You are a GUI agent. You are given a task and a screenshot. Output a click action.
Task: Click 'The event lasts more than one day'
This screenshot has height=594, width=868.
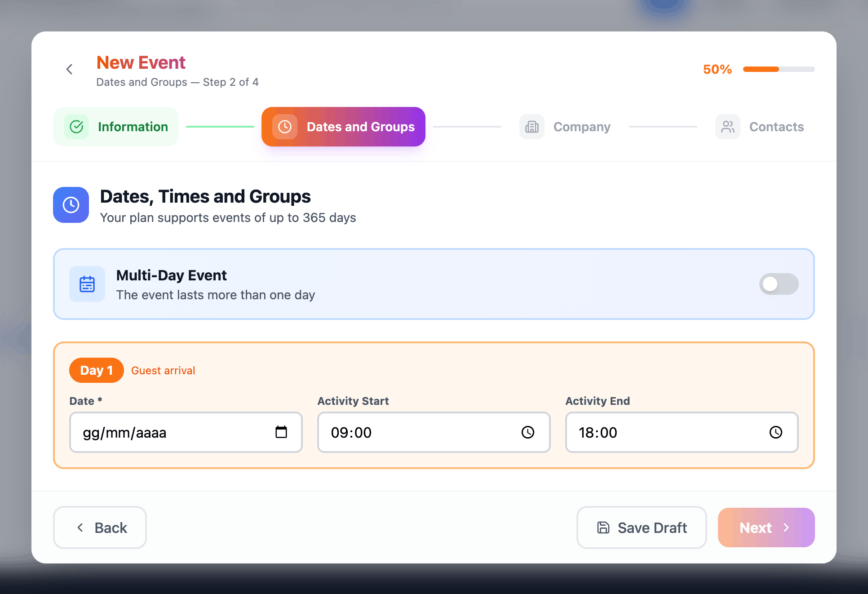[216, 295]
